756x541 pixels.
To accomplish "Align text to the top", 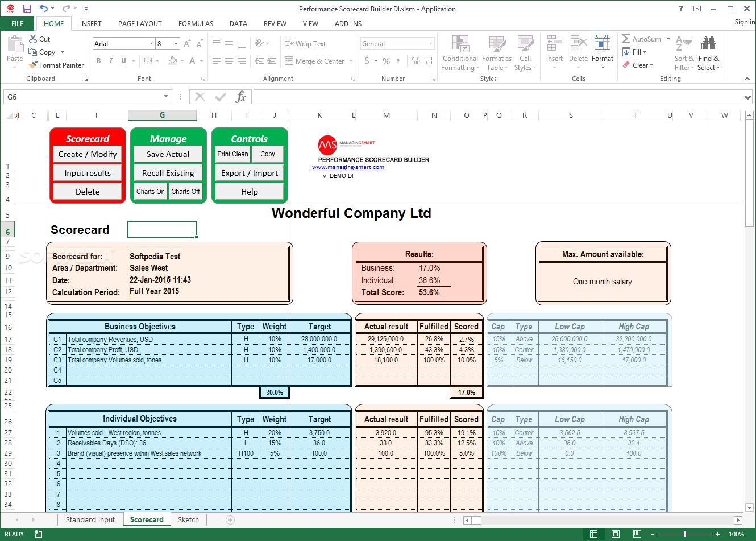I will coord(217,42).
